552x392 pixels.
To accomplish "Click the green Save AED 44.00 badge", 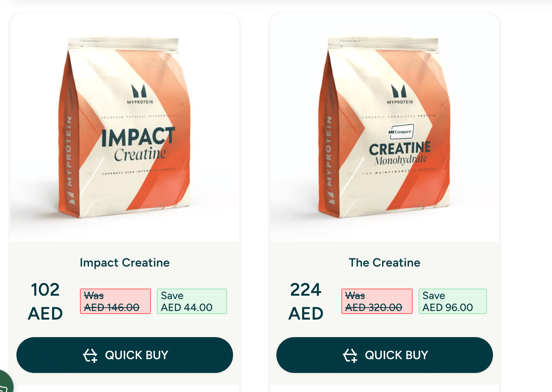I will click(192, 301).
